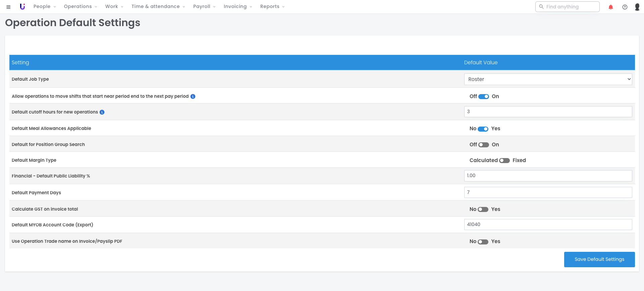Viewport: 644px width, 291px height.
Task: Click Save Default Settings button
Action: [x=599, y=260]
